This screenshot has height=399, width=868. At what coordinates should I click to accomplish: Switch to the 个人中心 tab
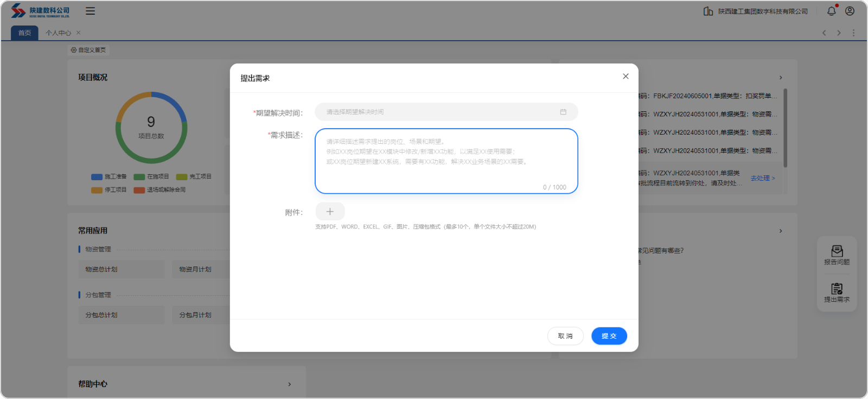[58, 33]
